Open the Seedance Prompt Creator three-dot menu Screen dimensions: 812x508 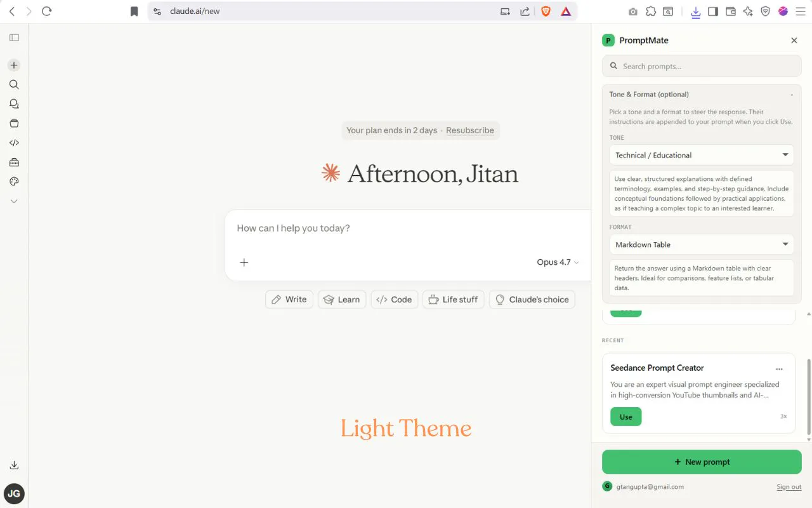(779, 369)
